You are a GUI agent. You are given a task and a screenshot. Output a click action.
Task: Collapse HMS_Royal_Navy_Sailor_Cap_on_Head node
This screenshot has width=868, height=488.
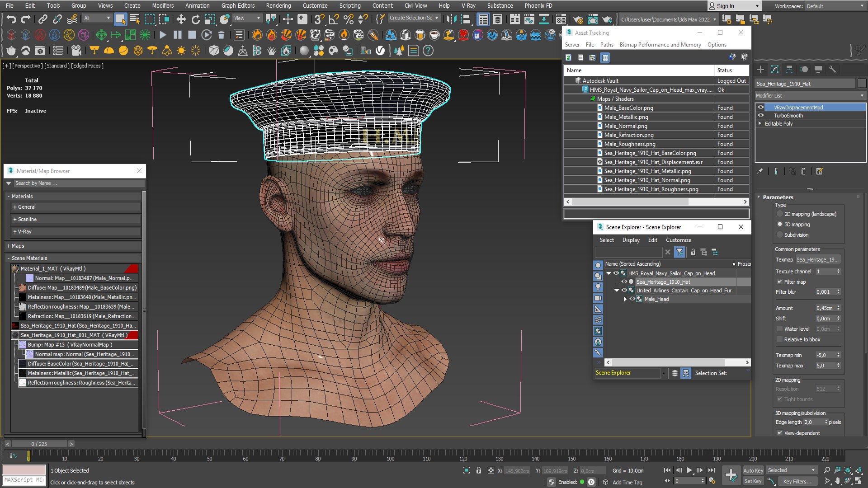click(609, 273)
